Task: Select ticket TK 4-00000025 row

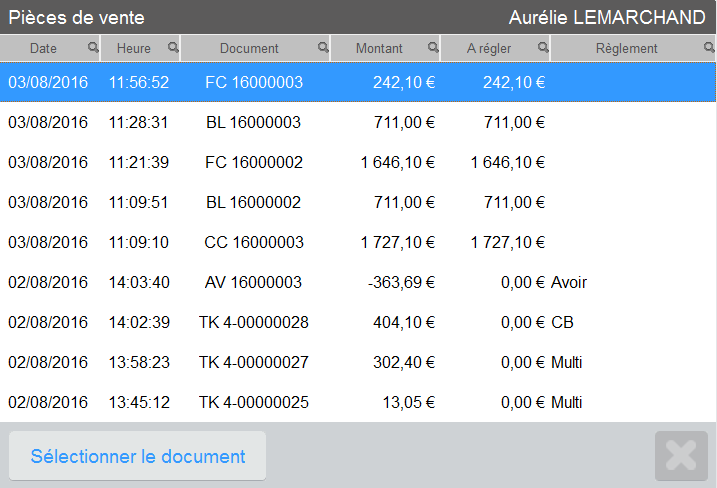Action: 358,402
